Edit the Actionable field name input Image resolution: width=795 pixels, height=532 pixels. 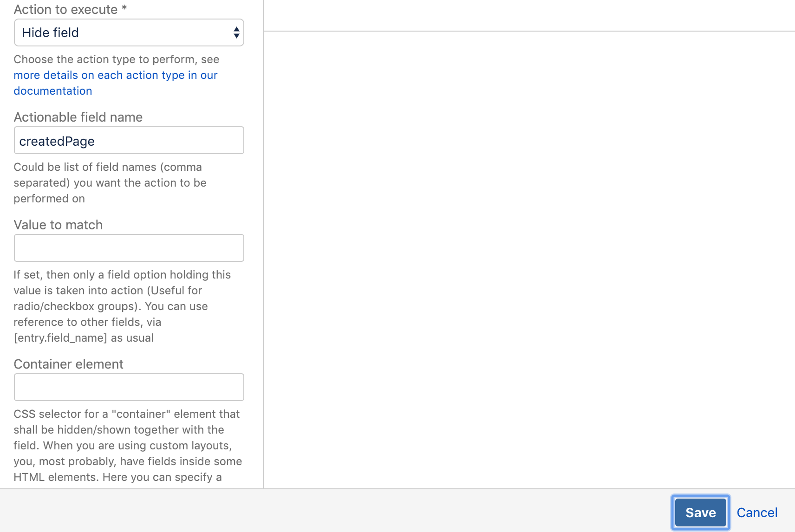tap(129, 140)
